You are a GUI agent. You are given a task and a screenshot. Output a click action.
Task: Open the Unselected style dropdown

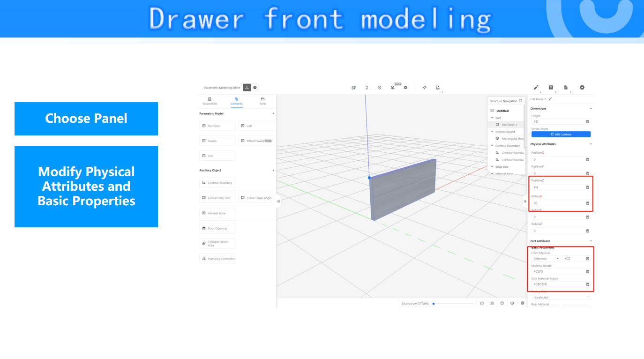[561, 297]
